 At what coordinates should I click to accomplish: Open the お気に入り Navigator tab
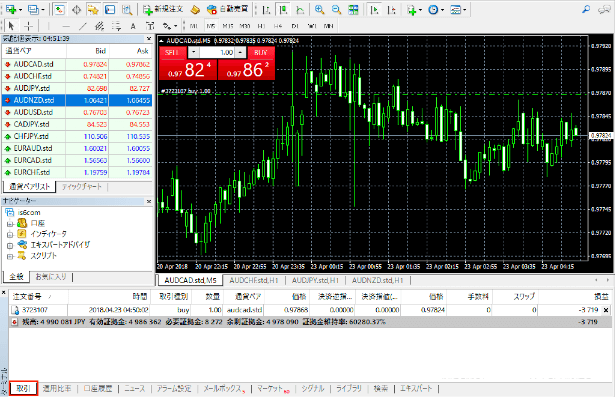point(51,277)
